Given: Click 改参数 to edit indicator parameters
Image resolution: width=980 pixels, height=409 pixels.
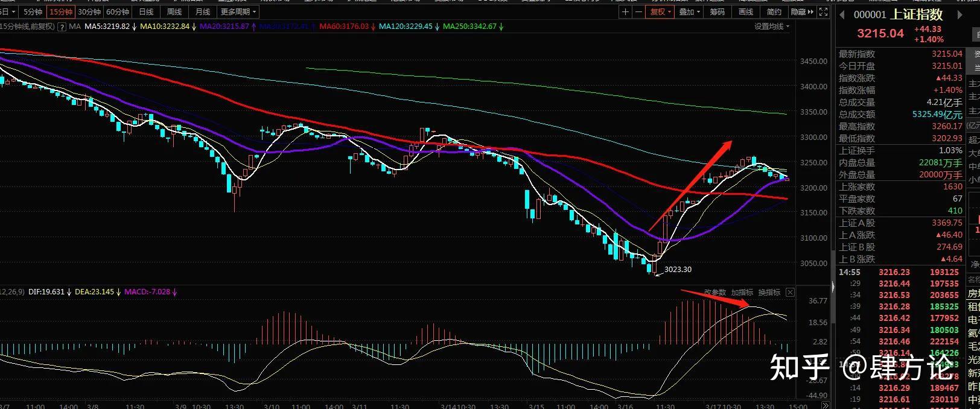Looking at the screenshot, I should [715, 293].
